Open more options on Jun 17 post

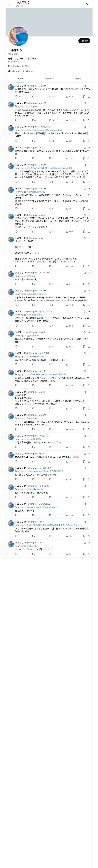click(x=89, y=543)
